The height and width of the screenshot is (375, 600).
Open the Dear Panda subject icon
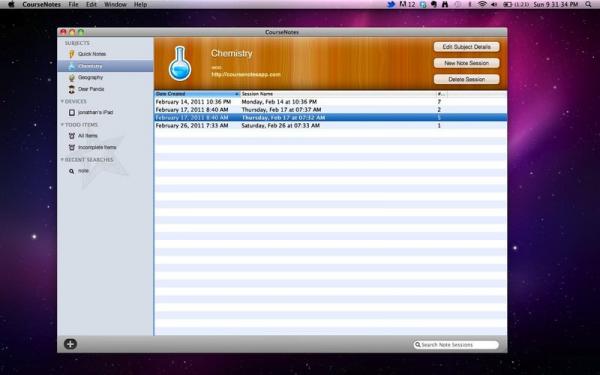[72, 89]
